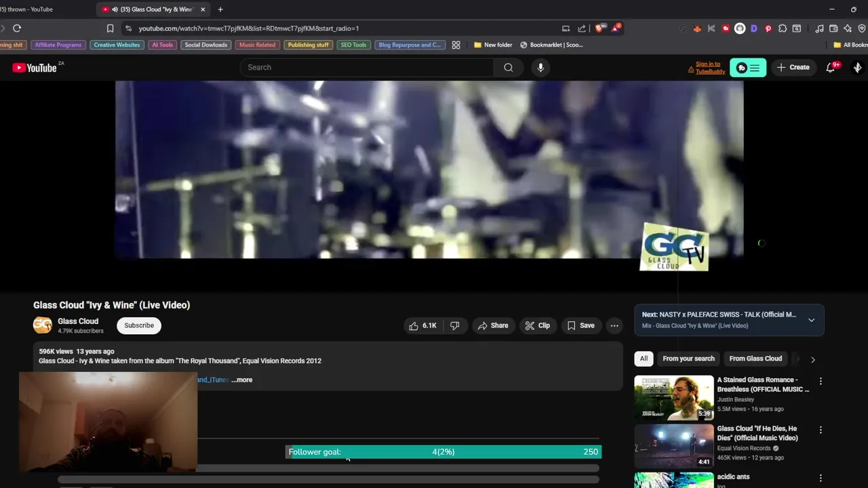Screen dimensions: 868x488
Task: Reload the page with the refresh icon
Action: (x=17, y=28)
